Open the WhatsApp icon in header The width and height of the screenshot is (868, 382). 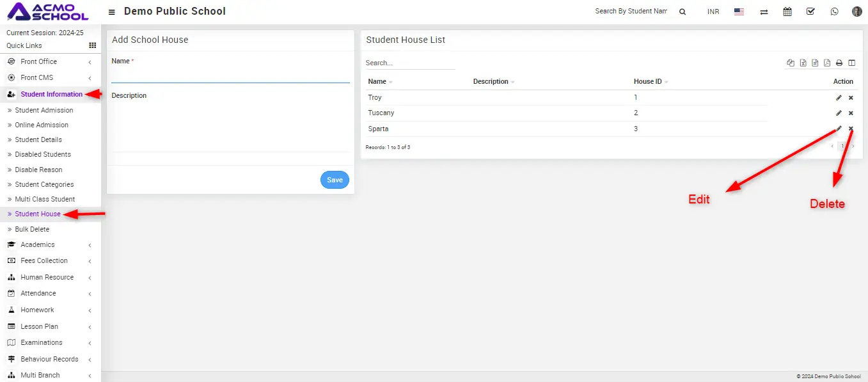click(x=834, y=12)
